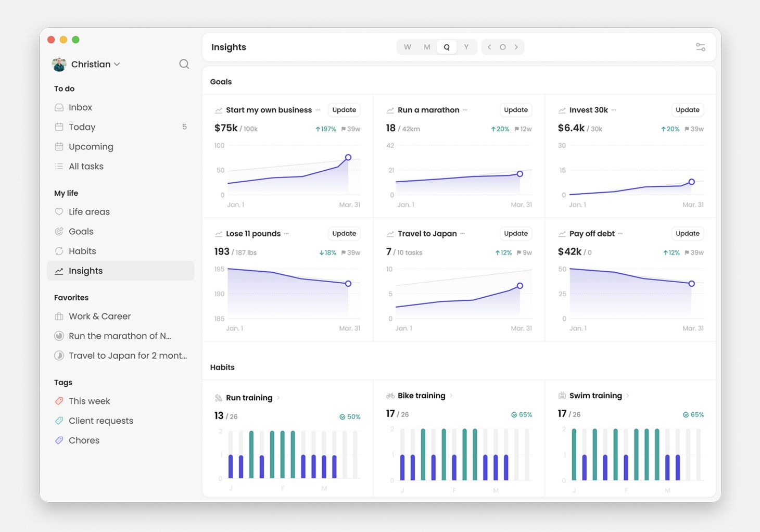Switch to weekly W view
The width and height of the screenshot is (760, 532).
point(408,47)
